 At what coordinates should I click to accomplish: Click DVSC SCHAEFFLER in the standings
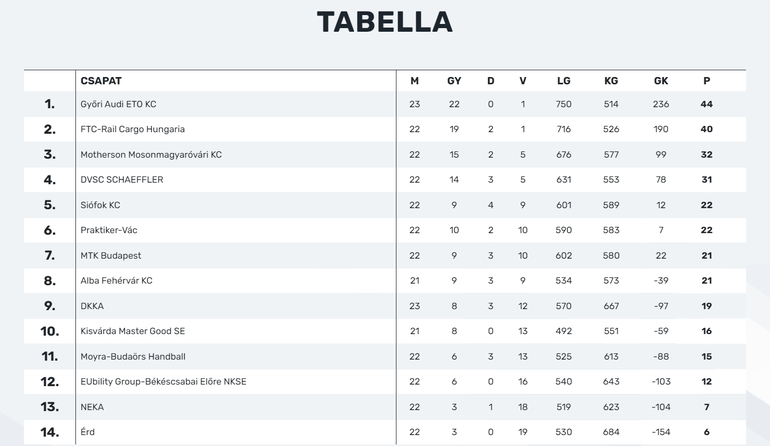(x=122, y=180)
